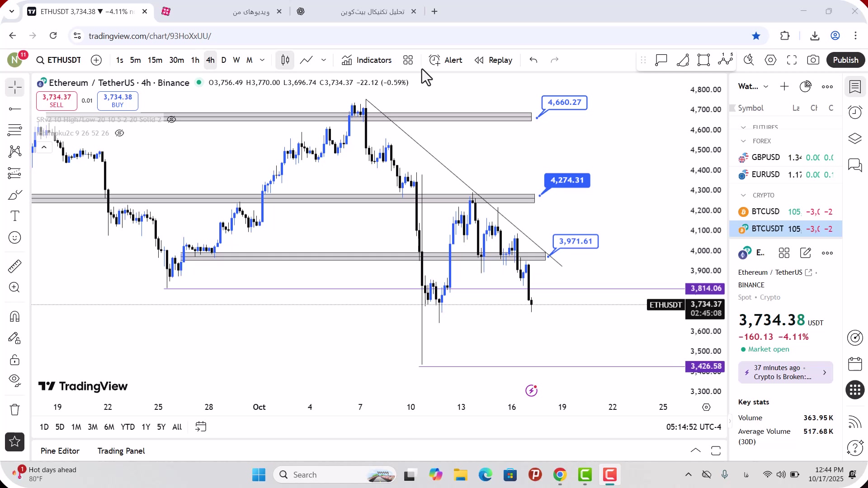868x488 pixels.
Task: Set date range to 3M
Action: point(93,427)
